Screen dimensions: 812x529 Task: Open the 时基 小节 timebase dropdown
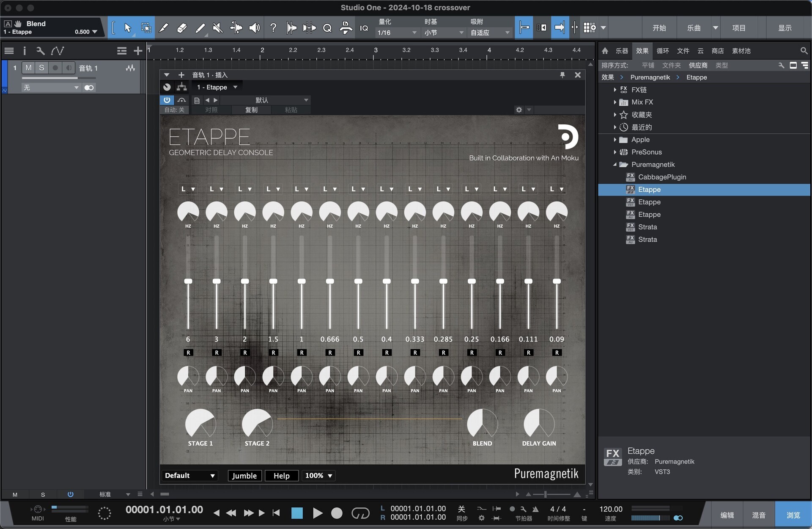(444, 33)
